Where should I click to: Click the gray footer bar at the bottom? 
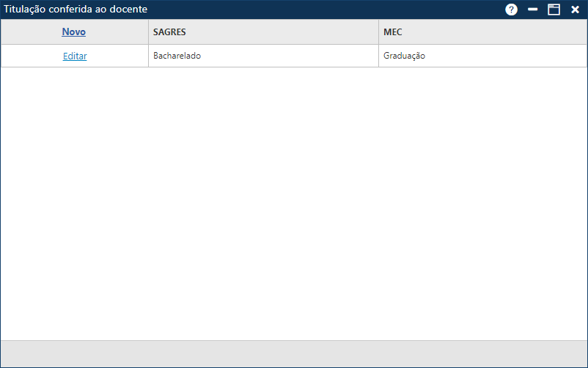pos(293,353)
